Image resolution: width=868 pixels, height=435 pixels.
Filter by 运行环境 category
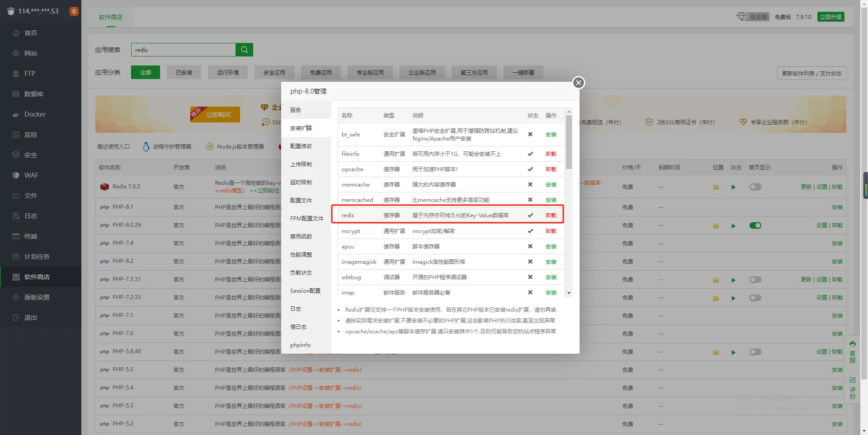tap(228, 72)
